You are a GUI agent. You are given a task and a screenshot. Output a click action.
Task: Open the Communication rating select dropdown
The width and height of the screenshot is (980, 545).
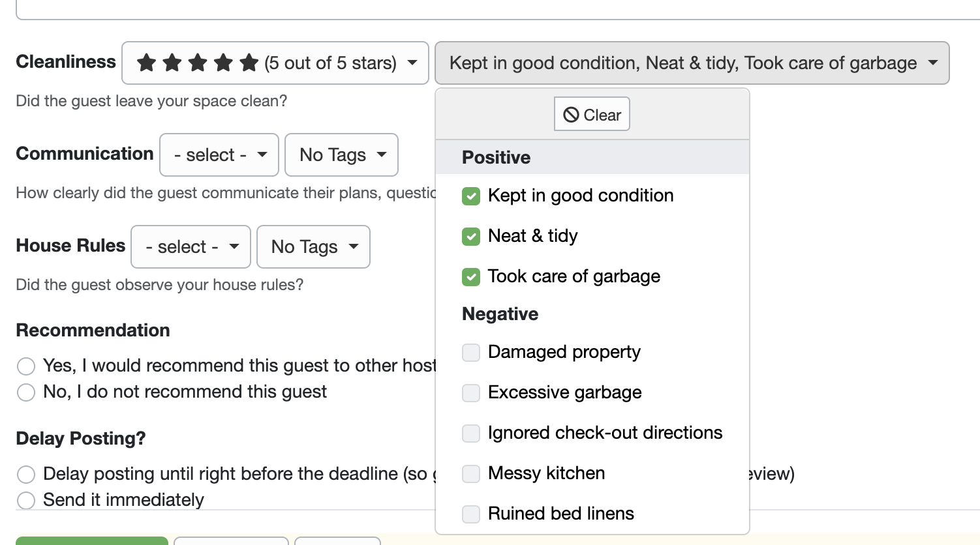click(x=219, y=155)
